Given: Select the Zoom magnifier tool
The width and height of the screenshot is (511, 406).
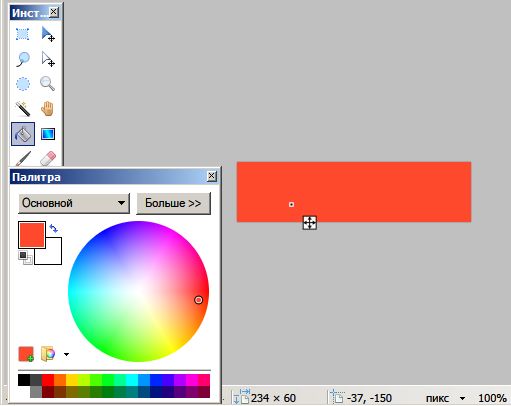Looking at the screenshot, I should (x=48, y=84).
